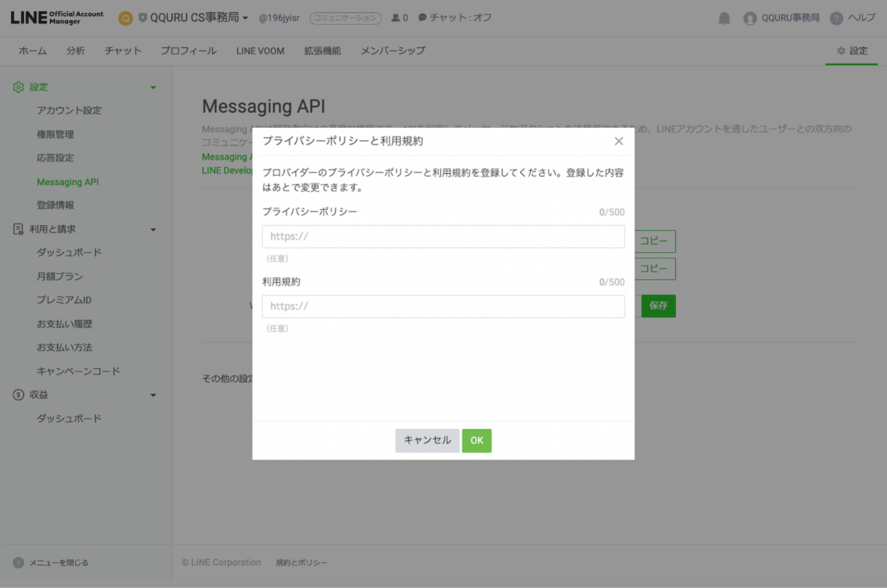Click the gear icon beside 設定 in sidebar
Image resolution: width=887 pixels, height=588 pixels.
18,87
